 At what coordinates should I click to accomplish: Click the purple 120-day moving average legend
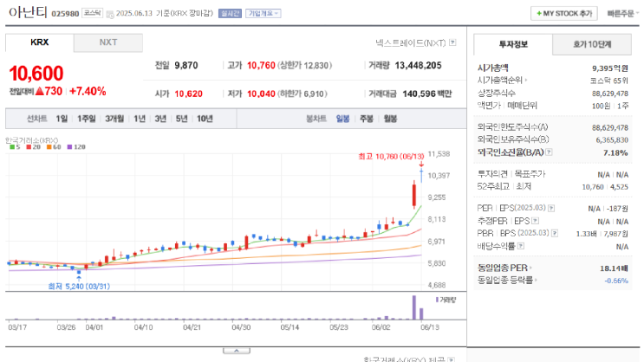[76, 147]
